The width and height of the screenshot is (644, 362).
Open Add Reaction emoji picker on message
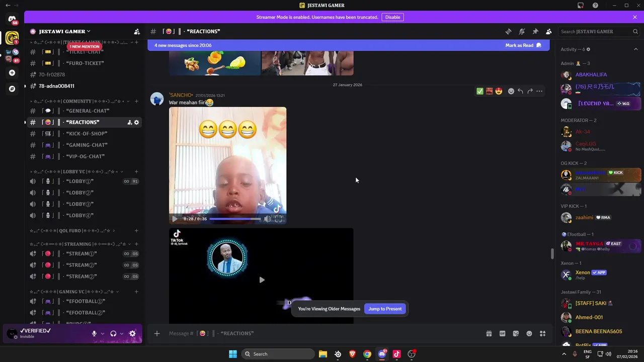coord(511,91)
